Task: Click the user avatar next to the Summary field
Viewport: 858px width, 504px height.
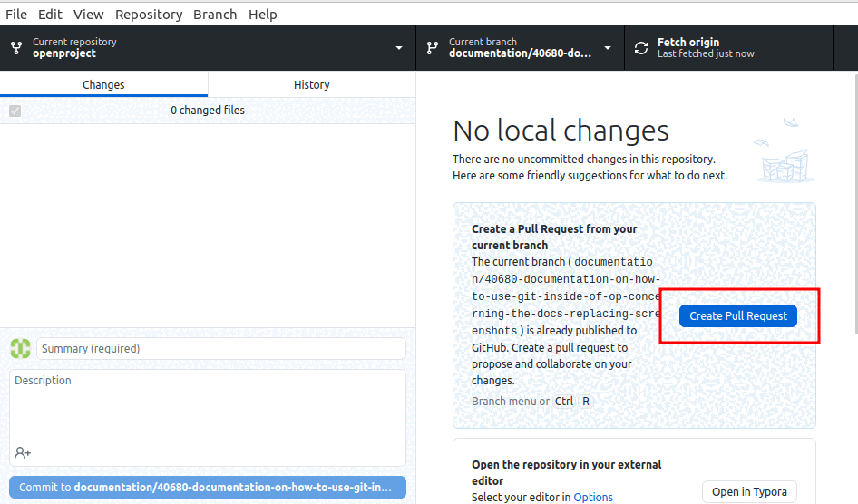Action: [20, 349]
